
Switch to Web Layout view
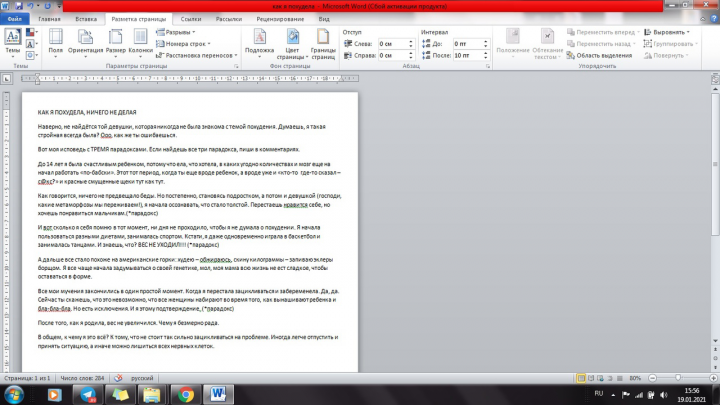[x=601, y=378]
